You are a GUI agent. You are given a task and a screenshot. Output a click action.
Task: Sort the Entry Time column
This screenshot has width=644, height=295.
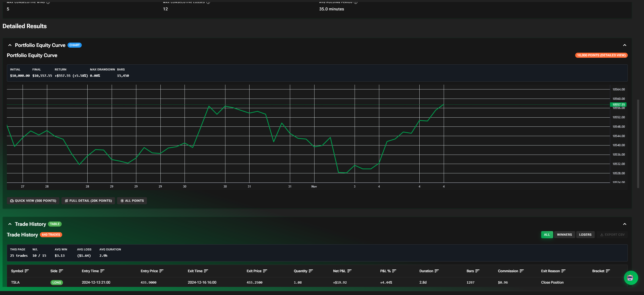click(x=102, y=271)
